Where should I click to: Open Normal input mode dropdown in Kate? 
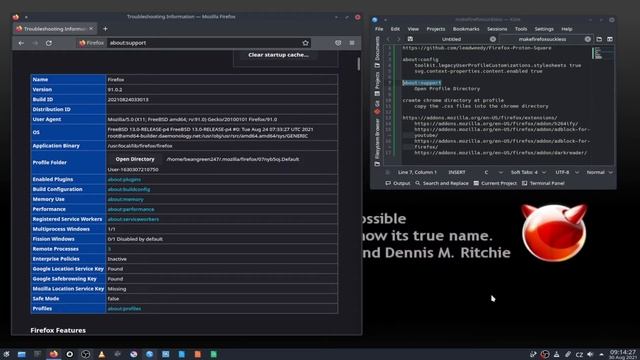click(x=599, y=172)
